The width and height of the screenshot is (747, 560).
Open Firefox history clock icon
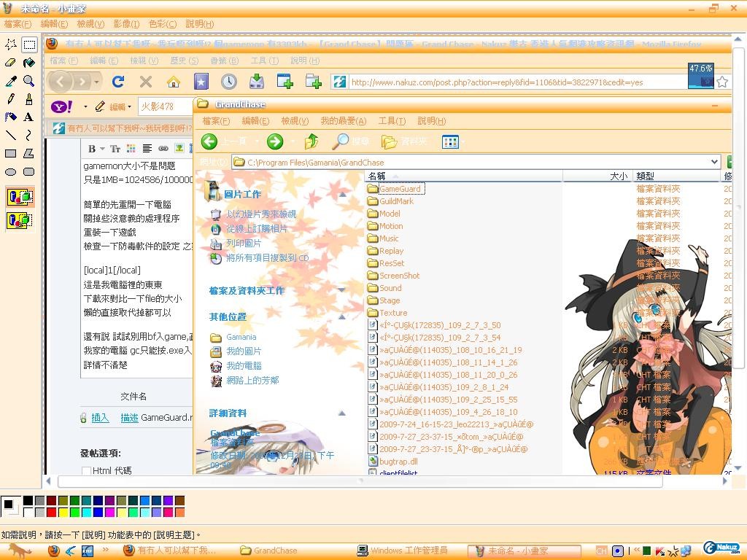pyautogui.click(x=228, y=82)
